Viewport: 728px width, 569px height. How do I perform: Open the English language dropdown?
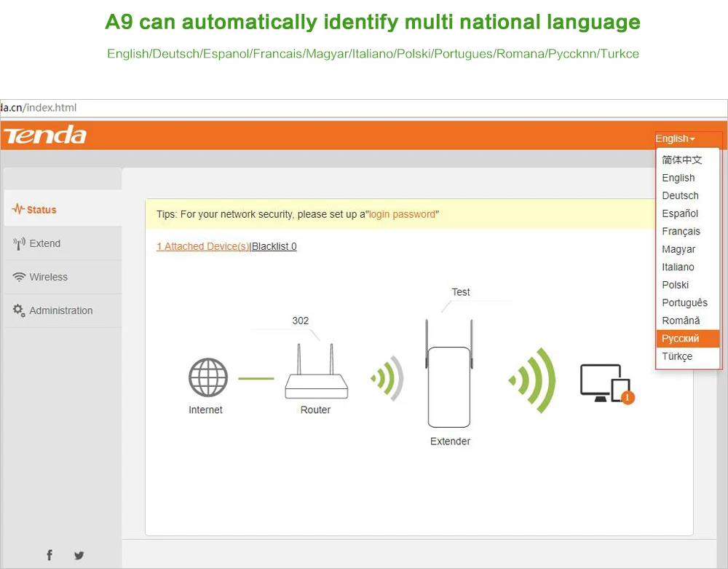click(675, 138)
